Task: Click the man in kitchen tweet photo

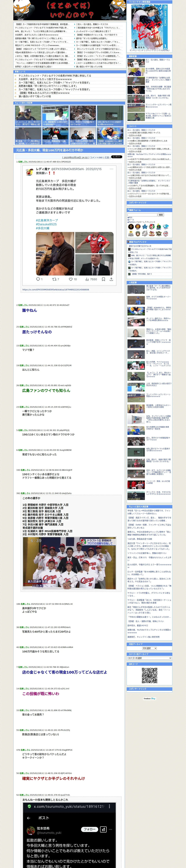Action: pos(55,254)
